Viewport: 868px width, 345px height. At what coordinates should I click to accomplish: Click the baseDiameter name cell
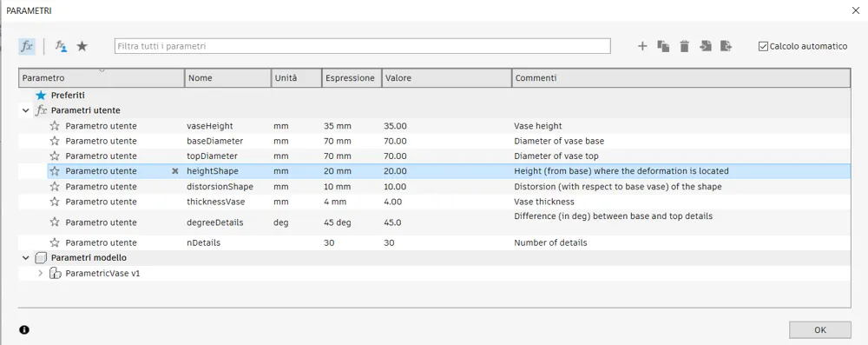point(214,141)
